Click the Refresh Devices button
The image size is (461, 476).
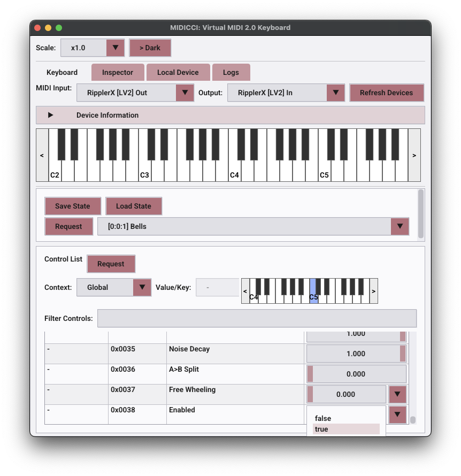[x=387, y=93]
